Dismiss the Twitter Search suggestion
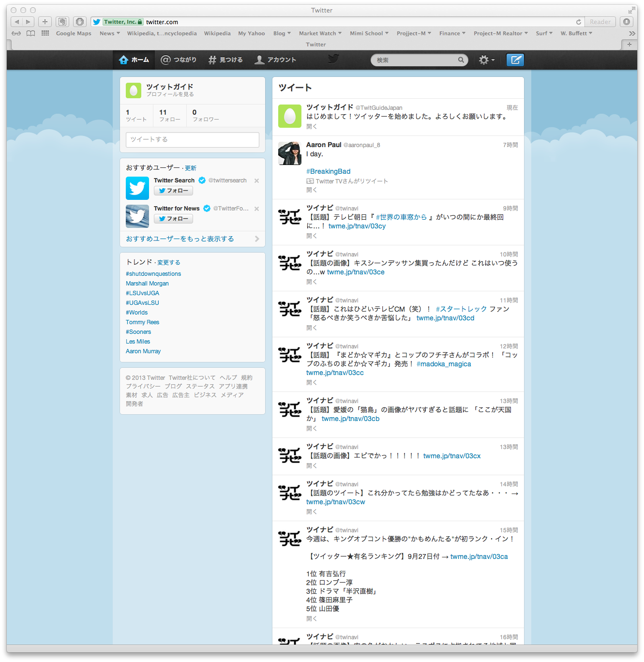This screenshot has height=662, width=644. (256, 181)
